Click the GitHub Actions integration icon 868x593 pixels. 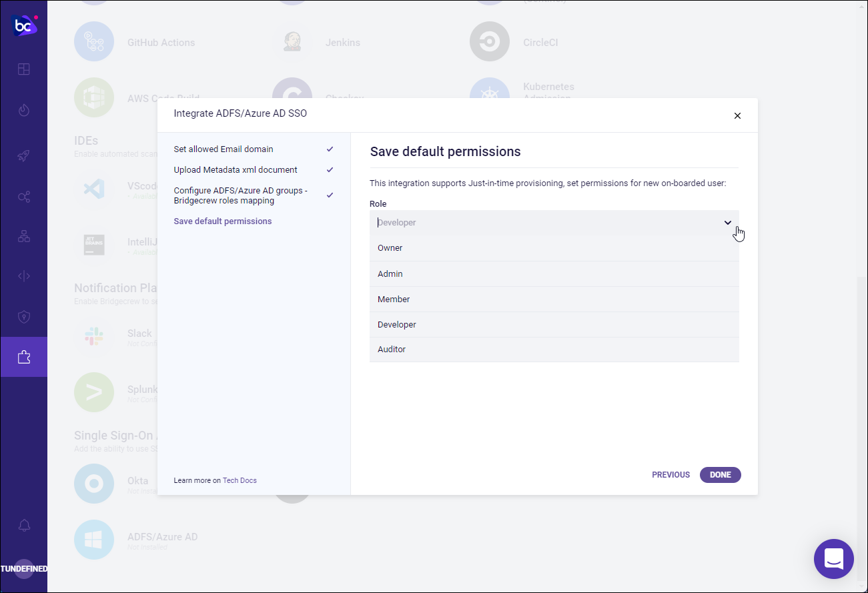[x=94, y=42]
